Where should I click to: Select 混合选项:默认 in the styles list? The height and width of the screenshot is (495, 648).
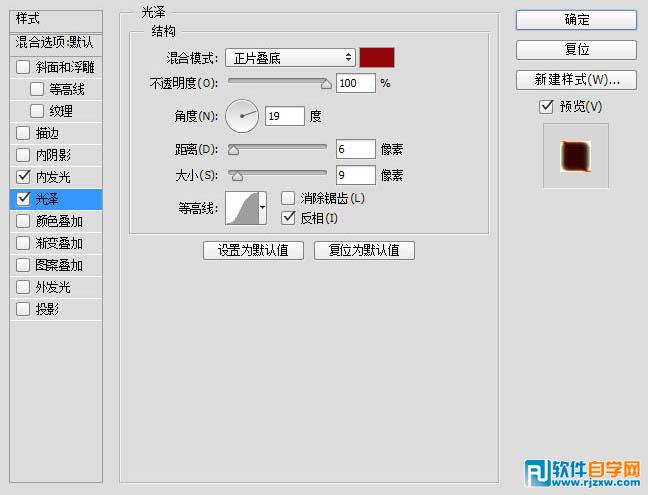pos(54,43)
